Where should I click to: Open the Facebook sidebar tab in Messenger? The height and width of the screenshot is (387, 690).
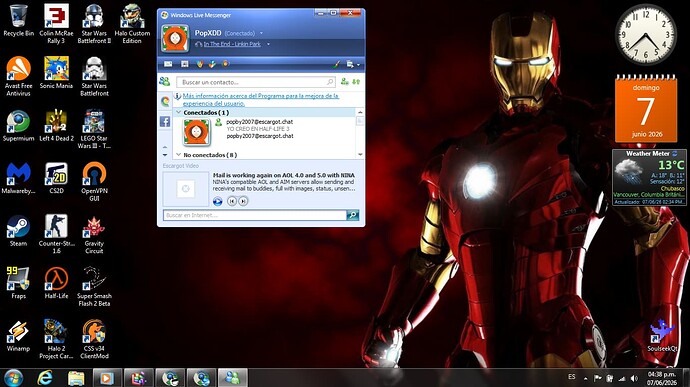pos(165,122)
